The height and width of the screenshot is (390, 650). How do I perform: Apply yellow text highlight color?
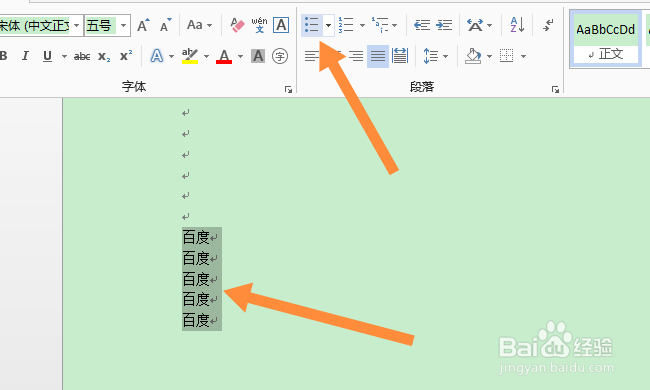tap(190, 56)
